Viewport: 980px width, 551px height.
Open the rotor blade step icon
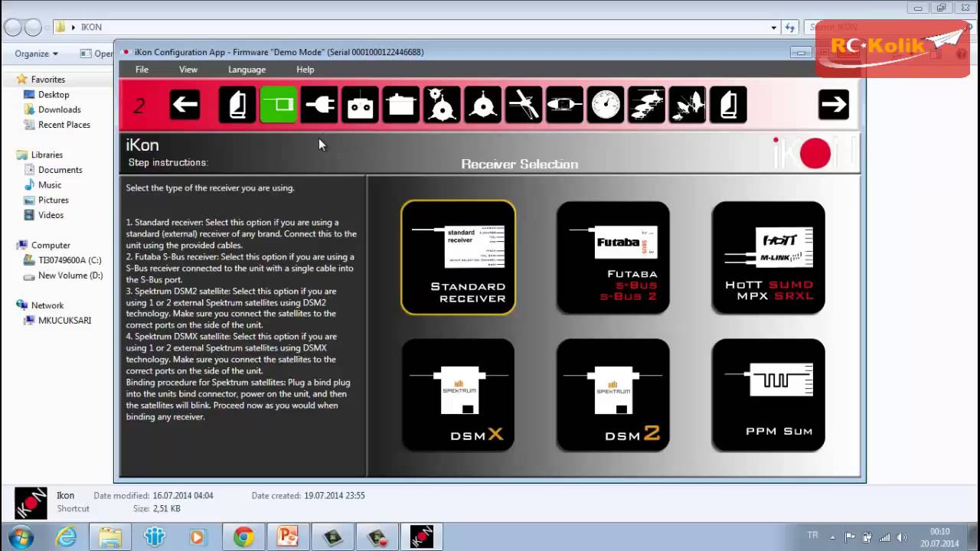tap(524, 105)
